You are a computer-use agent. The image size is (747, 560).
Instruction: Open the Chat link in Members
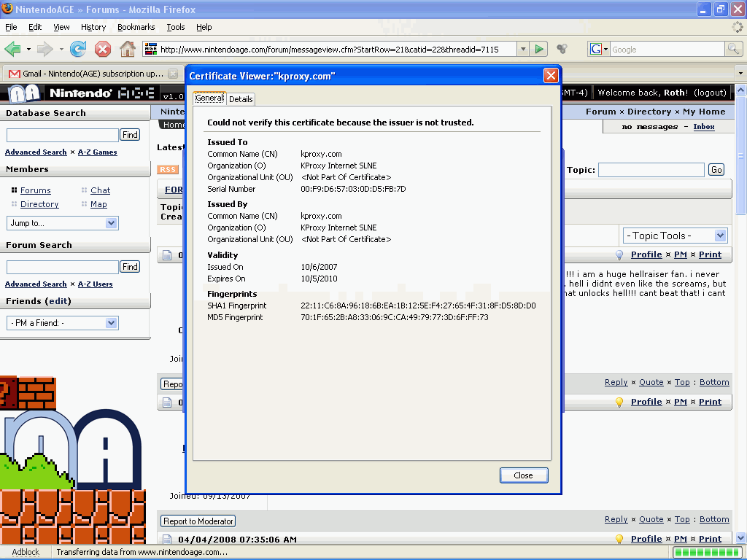(100, 190)
